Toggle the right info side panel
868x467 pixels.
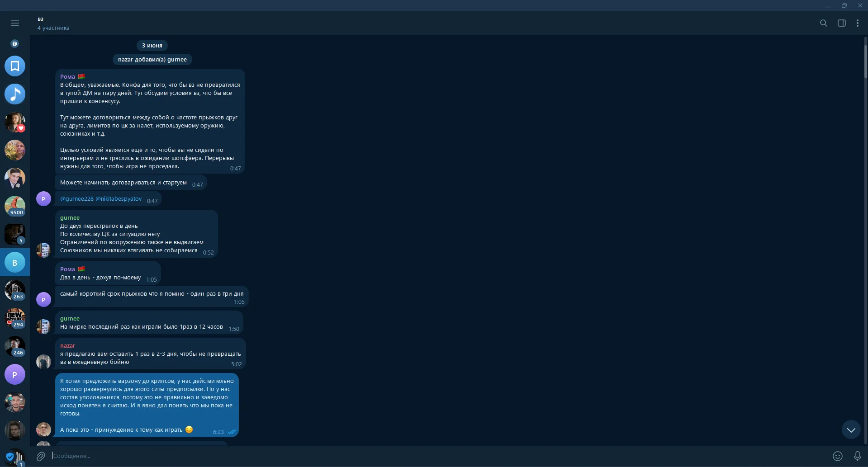tap(842, 23)
